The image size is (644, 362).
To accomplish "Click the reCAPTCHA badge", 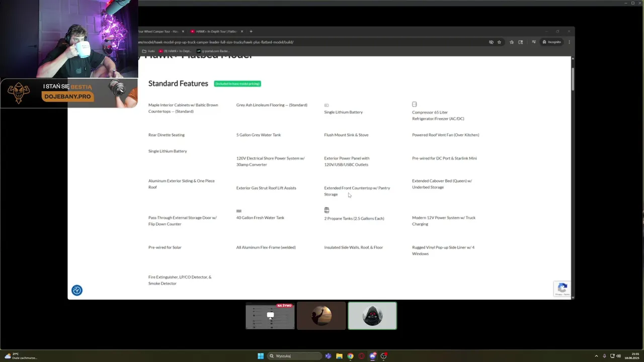I will point(562,289).
